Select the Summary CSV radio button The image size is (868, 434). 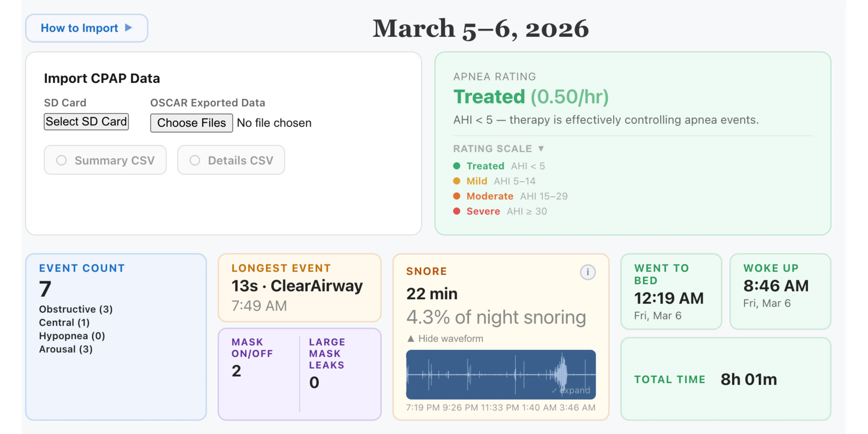(62, 160)
